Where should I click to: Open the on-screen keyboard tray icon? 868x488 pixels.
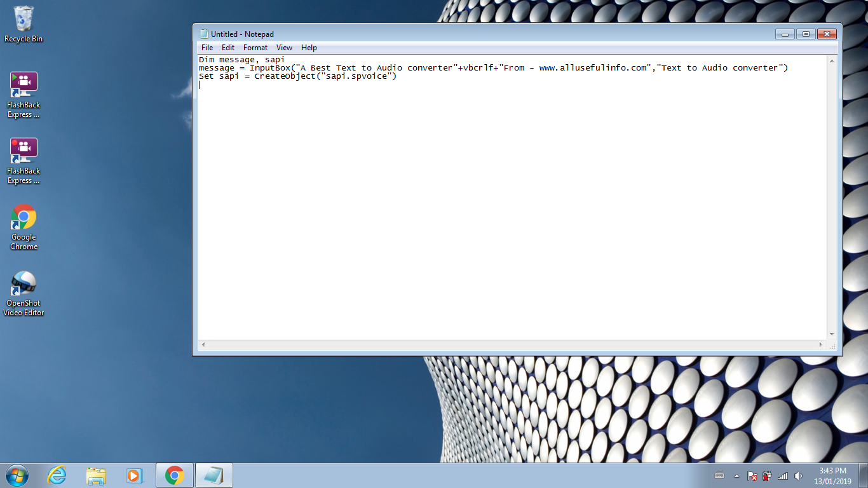point(719,476)
